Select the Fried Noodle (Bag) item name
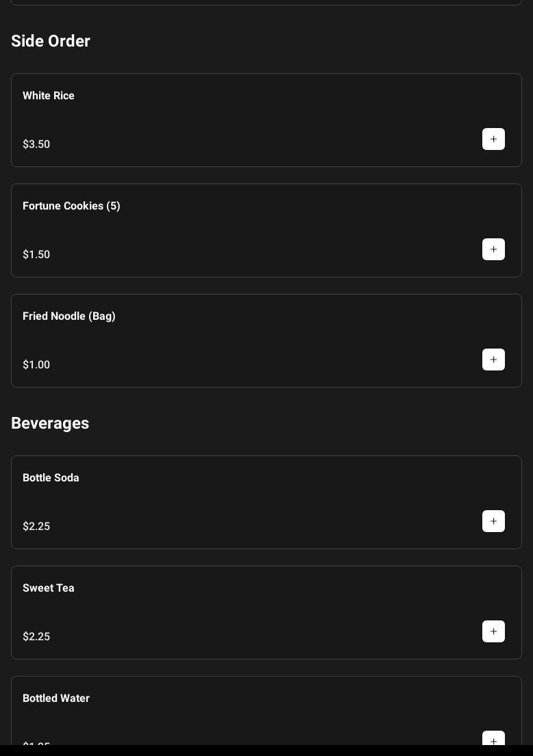 pos(69,316)
